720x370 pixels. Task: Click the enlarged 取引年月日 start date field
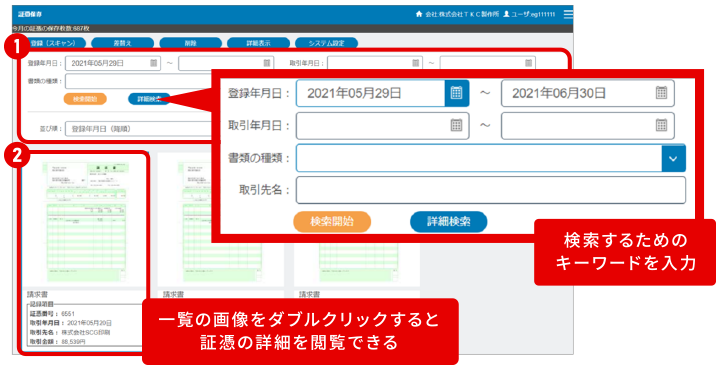click(382, 125)
